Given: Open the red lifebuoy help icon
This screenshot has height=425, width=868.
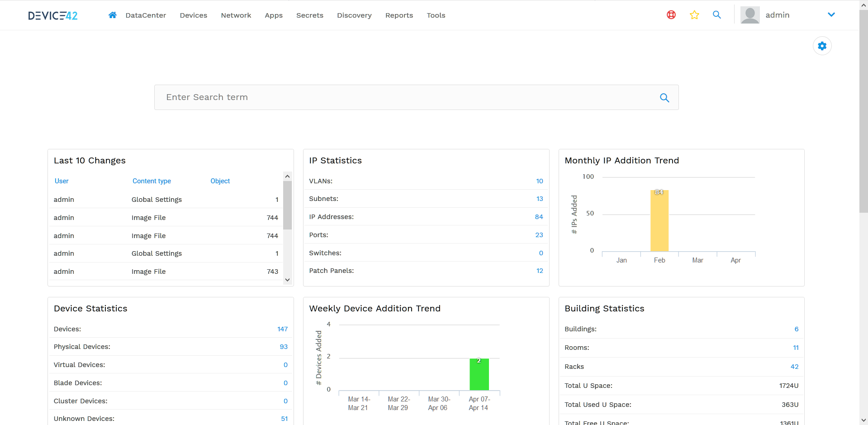Looking at the screenshot, I should coord(671,15).
